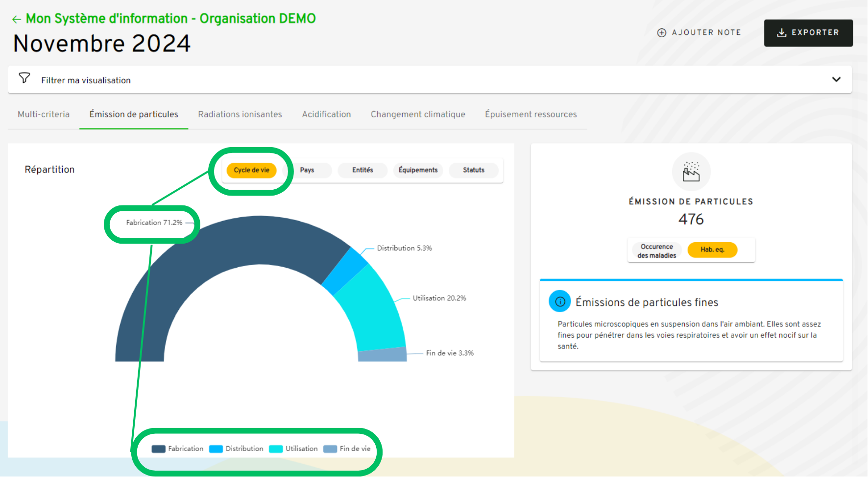Click the Fin de vie 3.3% label
The image size is (868, 477).
pyautogui.click(x=450, y=353)
